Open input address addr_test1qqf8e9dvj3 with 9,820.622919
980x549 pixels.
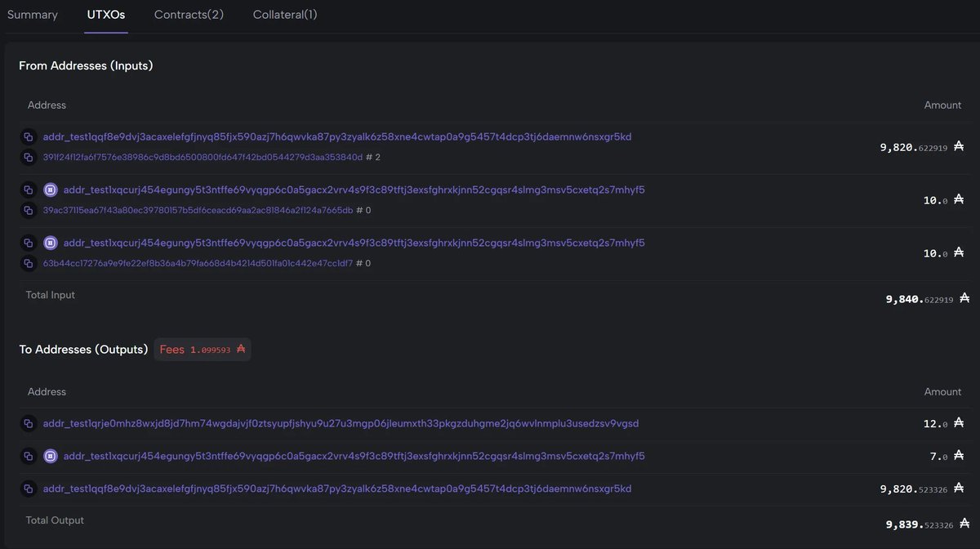(337, 137)
